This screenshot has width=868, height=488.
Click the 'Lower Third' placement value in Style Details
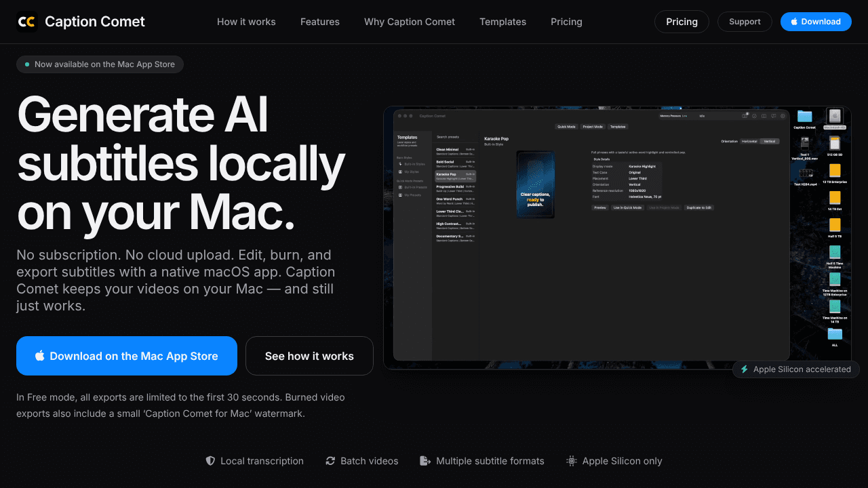(638, 178)
